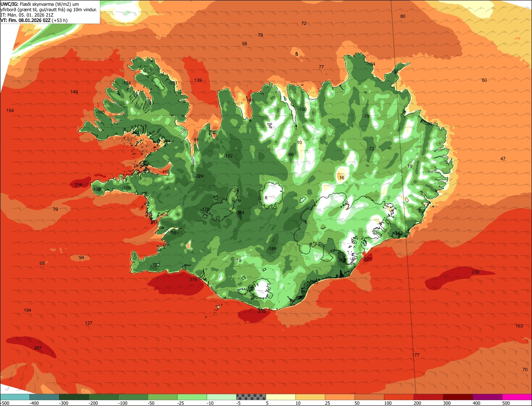
Task: Click the map value -264 in central Iceland
Action: point(239,213)
